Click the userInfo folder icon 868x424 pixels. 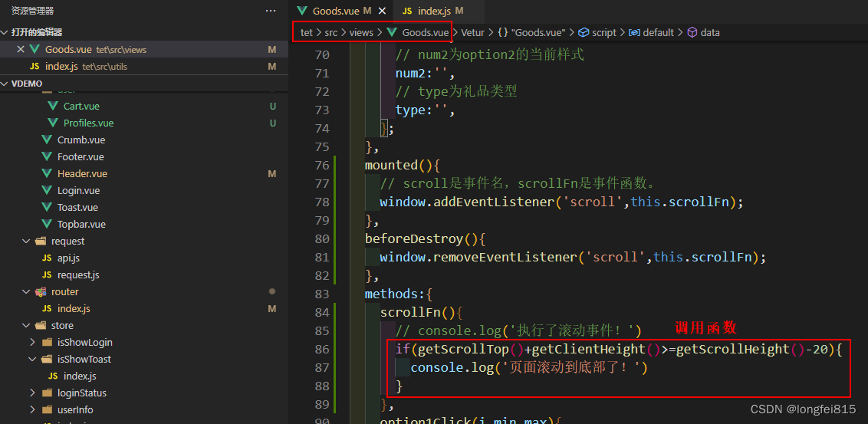click(47, 409)
